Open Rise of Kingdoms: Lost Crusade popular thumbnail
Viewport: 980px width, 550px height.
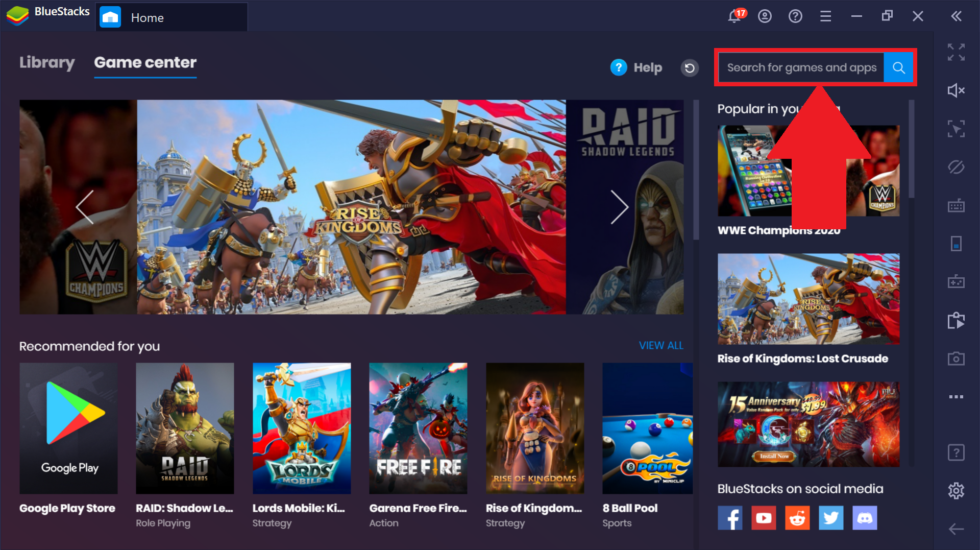(808, 299)
